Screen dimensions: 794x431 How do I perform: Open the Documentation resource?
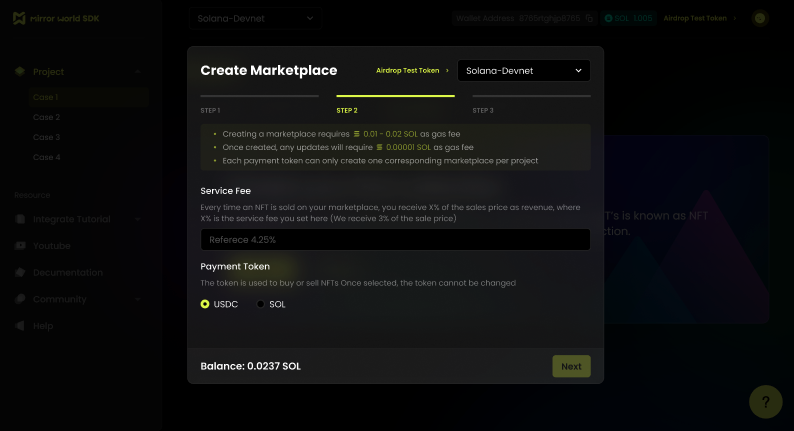(x=68, y=272)
